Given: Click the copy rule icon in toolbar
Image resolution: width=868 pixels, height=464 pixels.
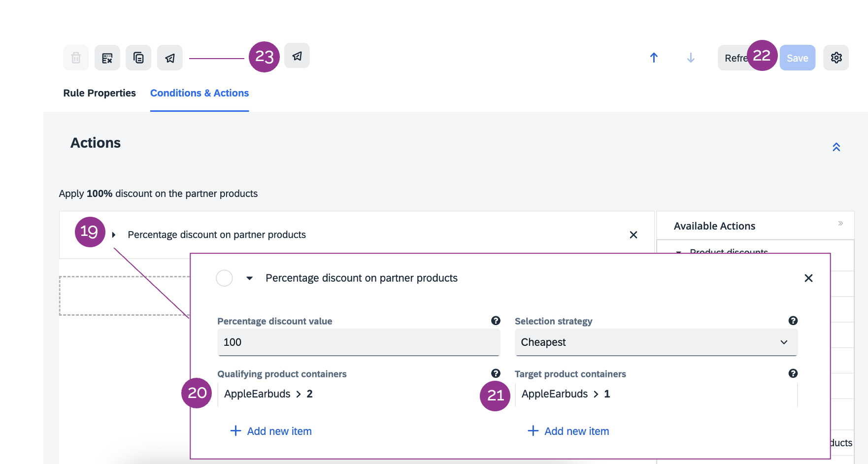Looking at the screenshot, I should click(138, 58).
